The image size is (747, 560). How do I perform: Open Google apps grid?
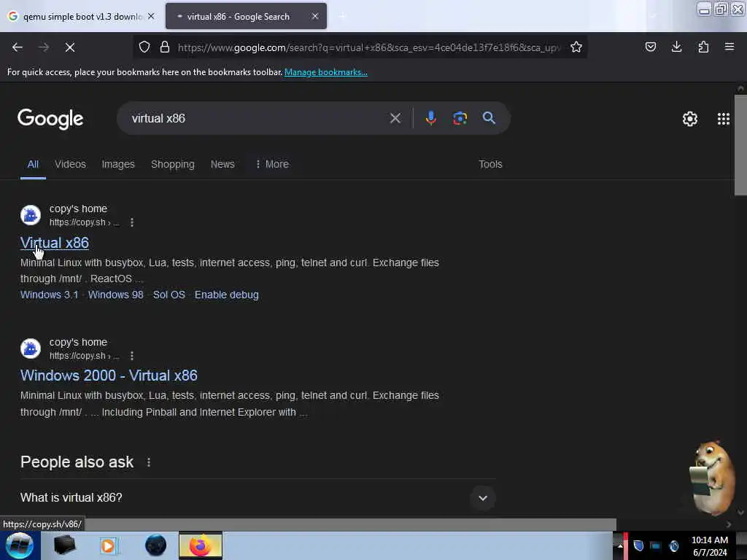(x=723, y=119)
